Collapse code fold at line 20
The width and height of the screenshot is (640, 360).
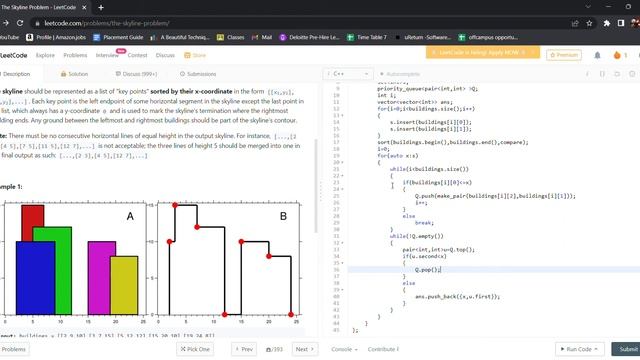coord(342,162)
